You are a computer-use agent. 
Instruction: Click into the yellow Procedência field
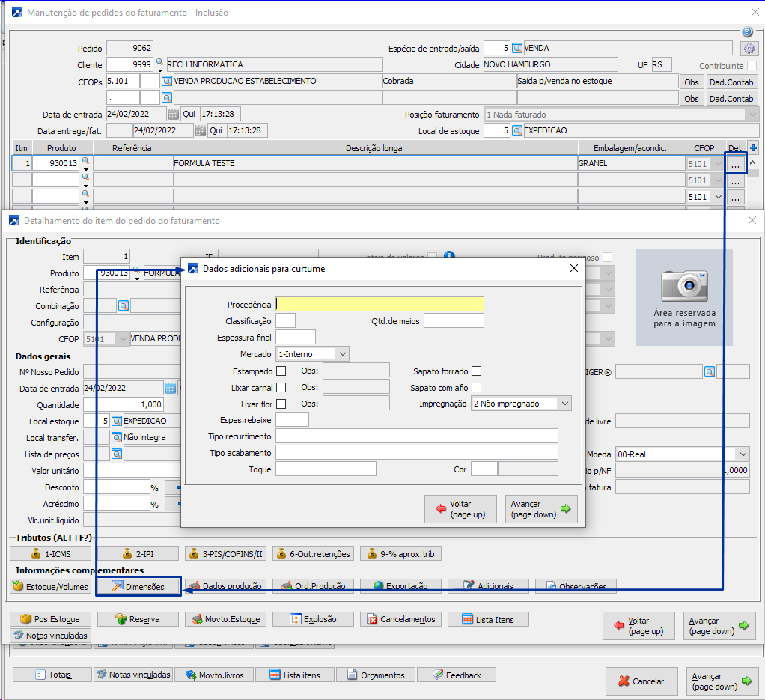click(x=380, y=304)
